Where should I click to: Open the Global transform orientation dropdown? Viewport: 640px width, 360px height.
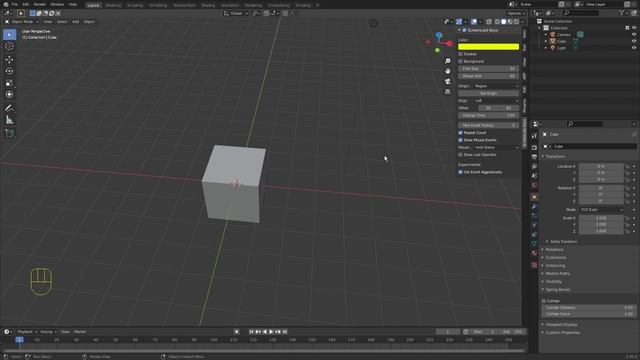click(x=236, y=13)
